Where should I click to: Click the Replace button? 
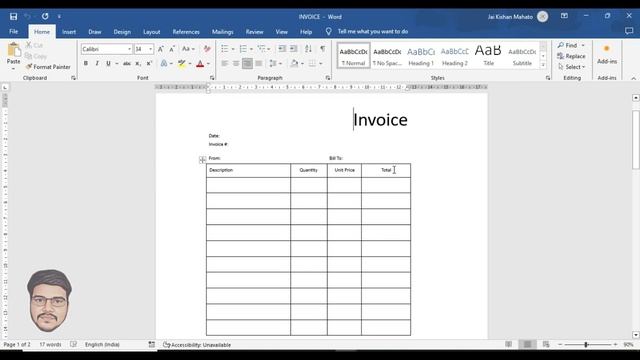(571, 56)
